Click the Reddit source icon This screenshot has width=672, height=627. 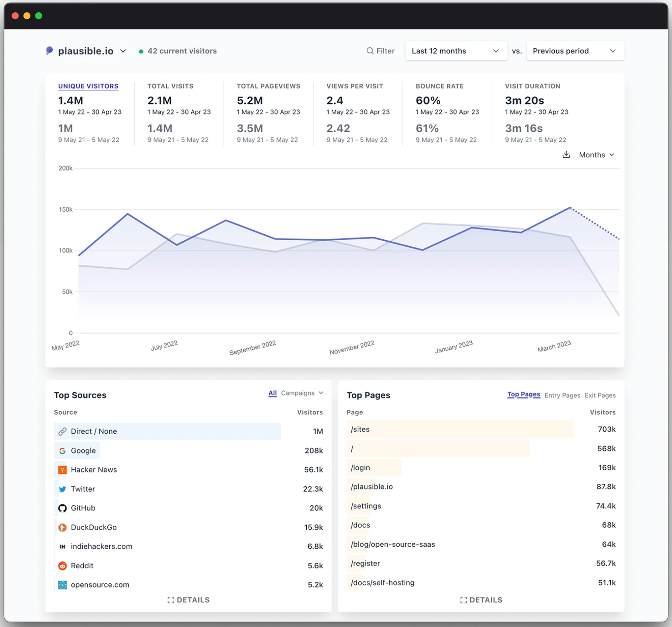tap(62, 566)
